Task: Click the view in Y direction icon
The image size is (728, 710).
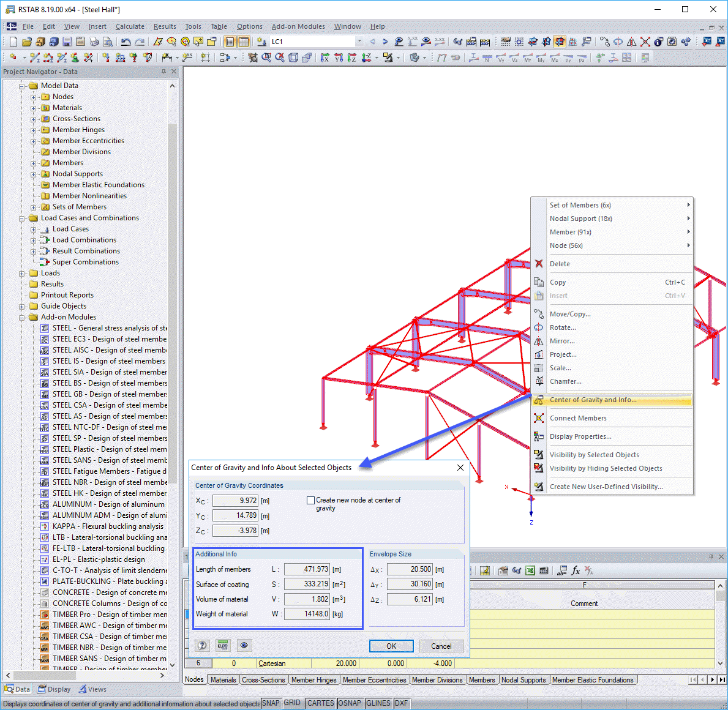Action: point(339,58)
